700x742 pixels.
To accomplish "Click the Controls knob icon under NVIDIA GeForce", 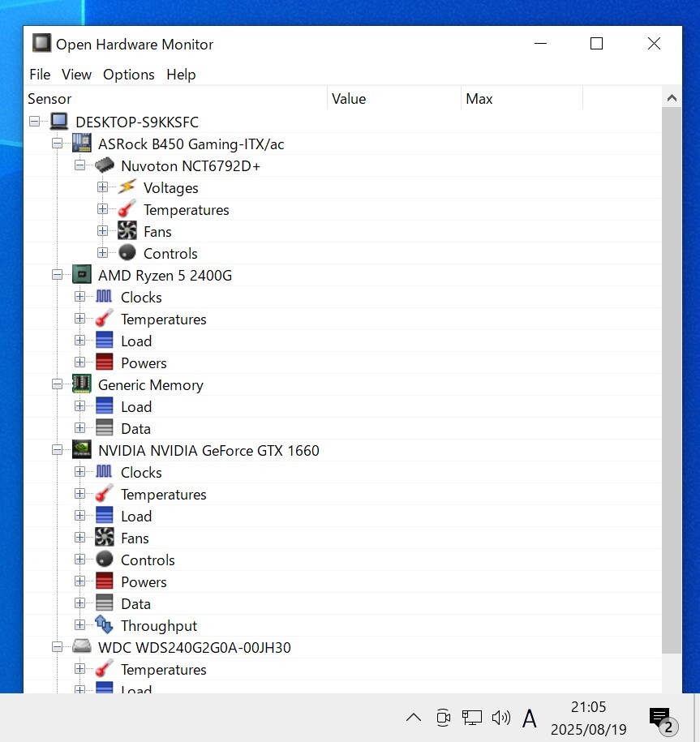I will pyautogui.click(x=104, y=560).
